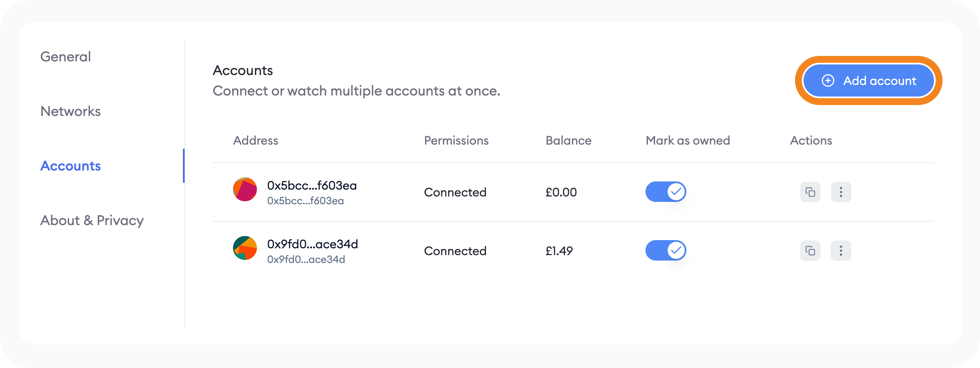Open About & Privacy settings
The height and width of the screenshot is (368, 980).
pos(92,220)
